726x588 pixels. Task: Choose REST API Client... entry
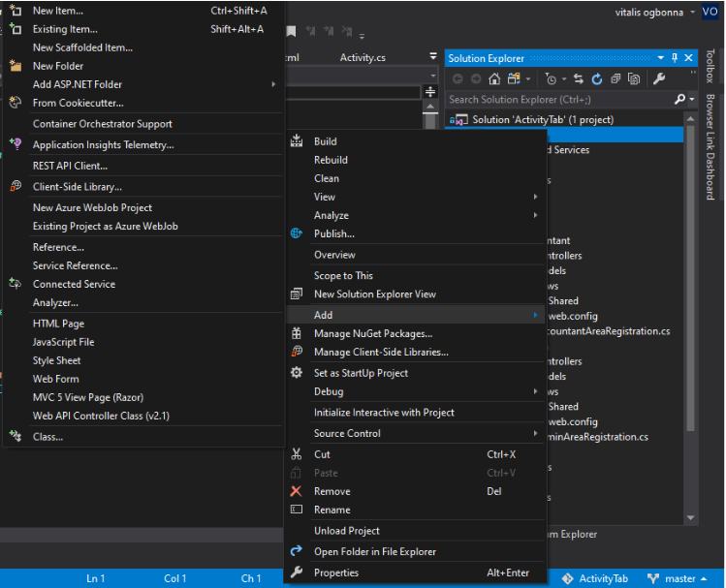coord(143,166)
